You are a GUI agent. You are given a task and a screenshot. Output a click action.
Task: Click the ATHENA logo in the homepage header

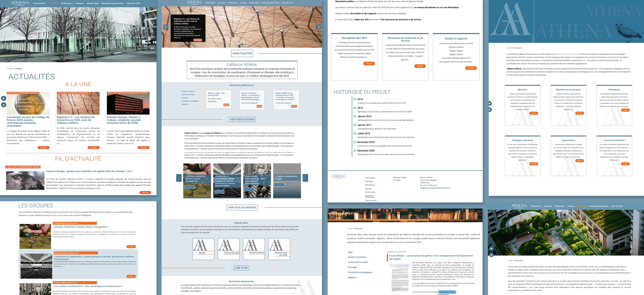click(194, 3)
